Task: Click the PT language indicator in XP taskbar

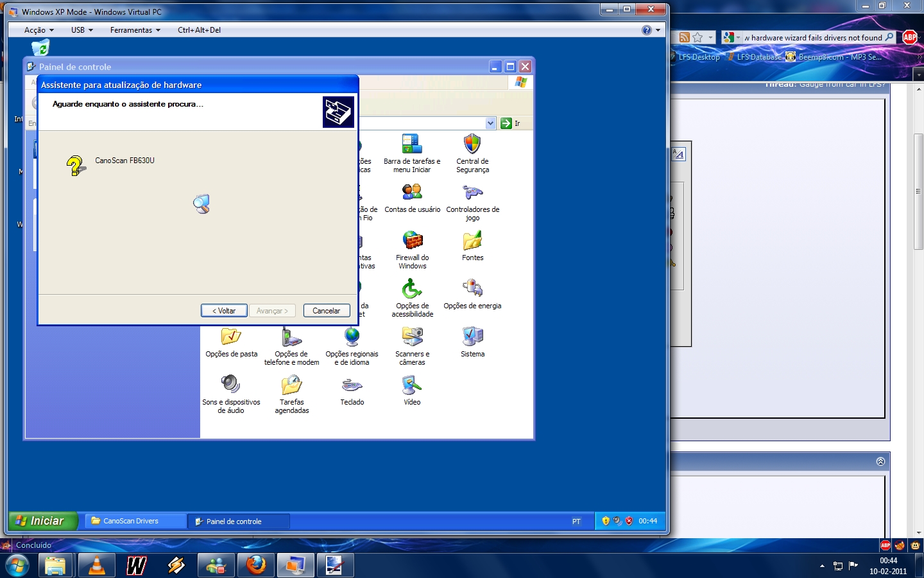Action: pyautogui.click(x=576, y=521)
